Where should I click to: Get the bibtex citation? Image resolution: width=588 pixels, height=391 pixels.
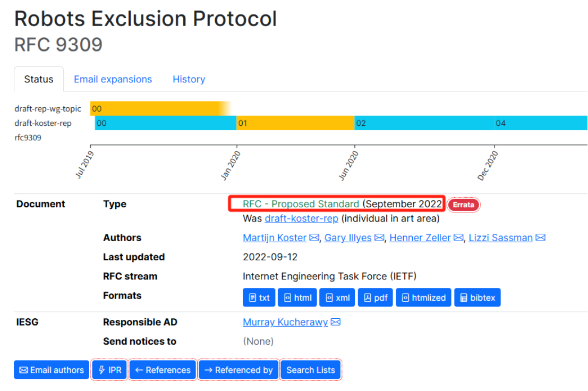pyautogui.click(x=477, y=297)
